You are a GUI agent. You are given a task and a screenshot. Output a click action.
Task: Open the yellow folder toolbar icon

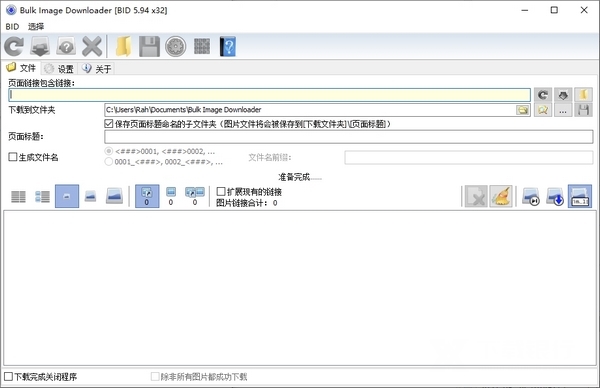click(124, 46)
